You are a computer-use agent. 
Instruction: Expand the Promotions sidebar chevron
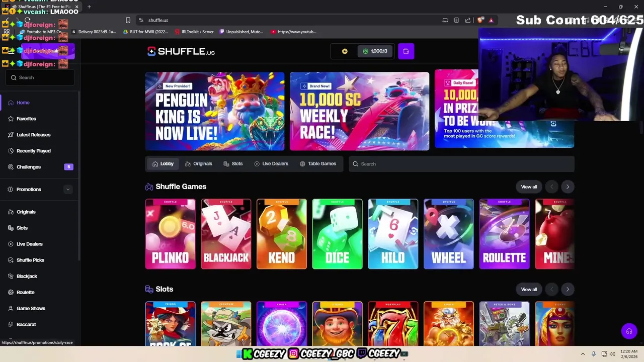click(x=68, y=190)
